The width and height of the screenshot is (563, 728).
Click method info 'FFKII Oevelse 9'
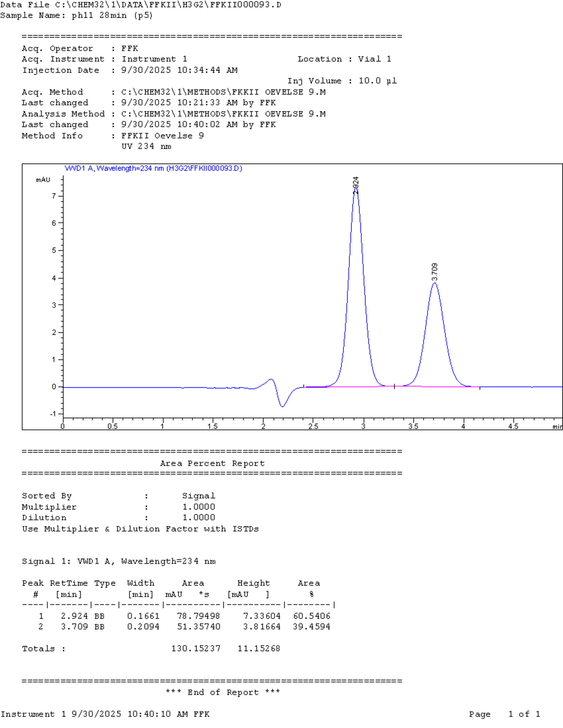point(163,135)
